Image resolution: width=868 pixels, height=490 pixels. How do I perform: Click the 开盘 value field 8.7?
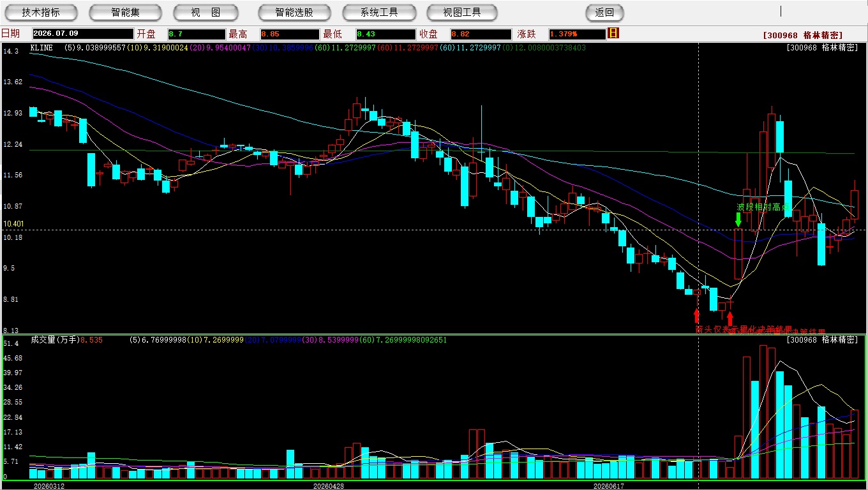[x=196, y=34]
